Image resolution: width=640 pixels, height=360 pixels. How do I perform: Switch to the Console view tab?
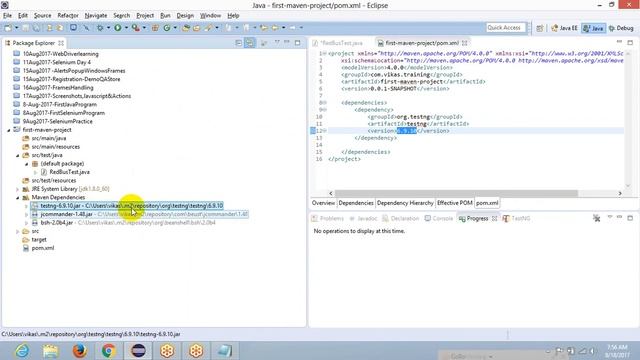439,218
